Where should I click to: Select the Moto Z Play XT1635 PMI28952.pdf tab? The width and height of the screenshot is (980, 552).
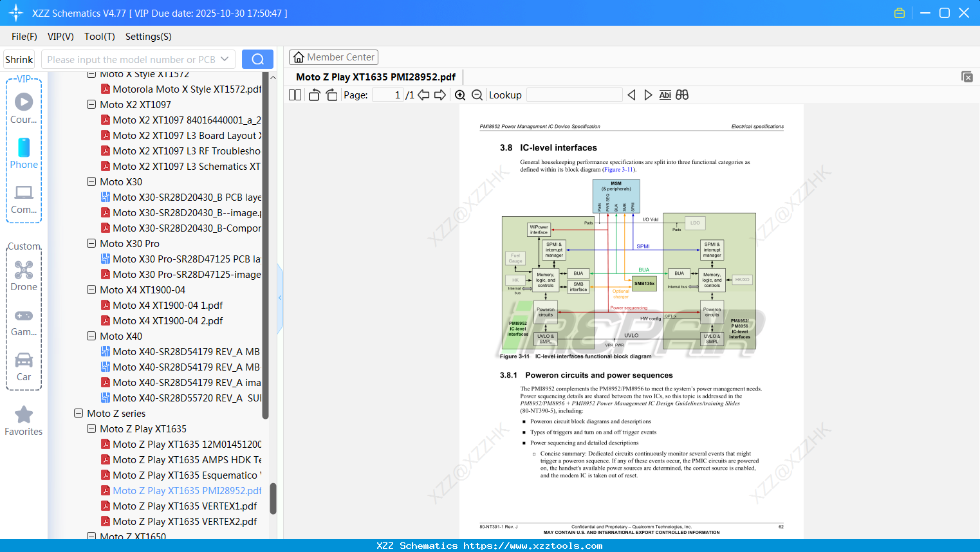[x=376, y=77]
